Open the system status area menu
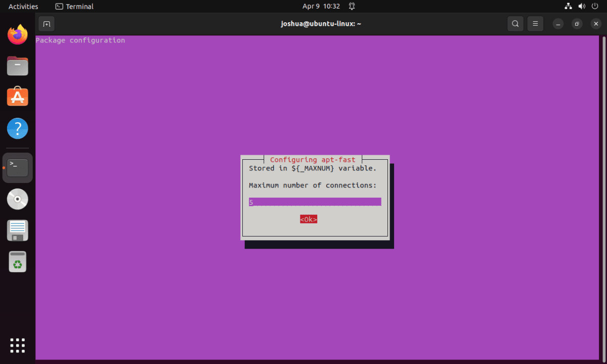Screen dimensions: 607x364 pos(581,6)
